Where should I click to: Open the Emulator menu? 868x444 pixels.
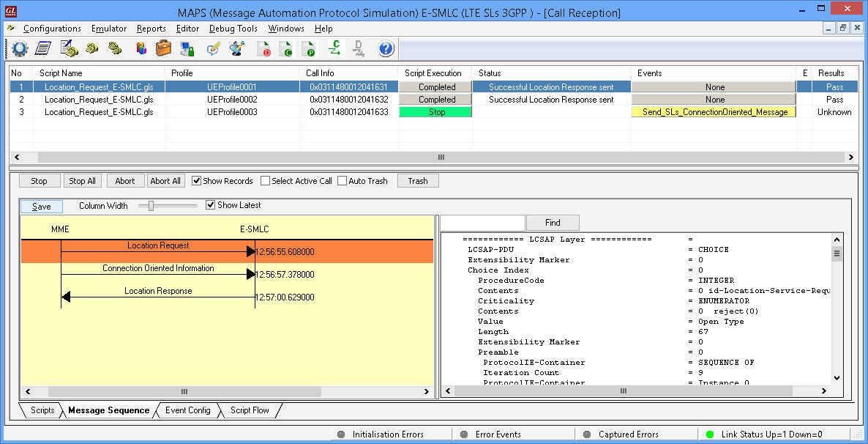point(109,29)
